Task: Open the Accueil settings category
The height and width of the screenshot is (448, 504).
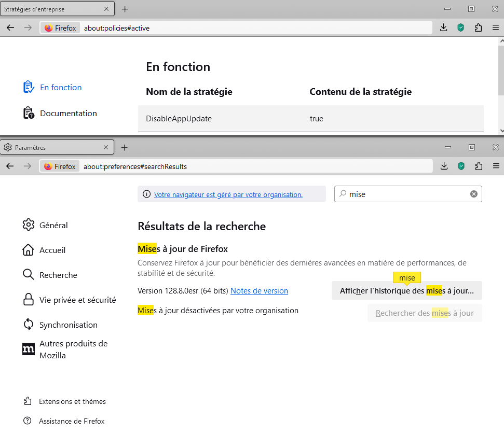Action: click(44, 250)
